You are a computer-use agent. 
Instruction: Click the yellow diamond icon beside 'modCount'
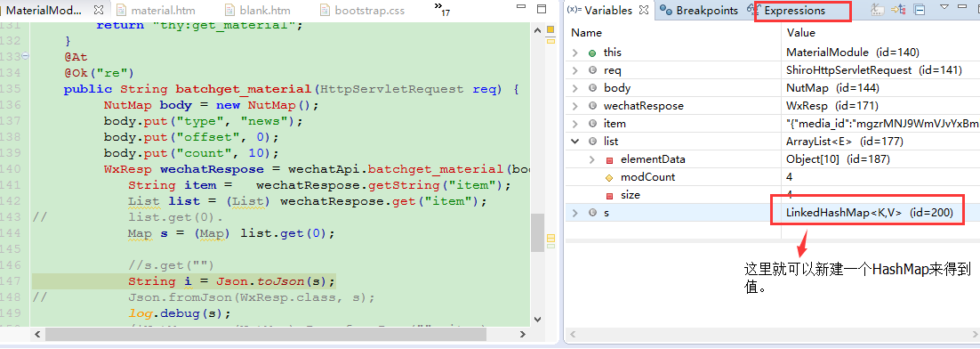pyautogui.click(x=609, y=178)
